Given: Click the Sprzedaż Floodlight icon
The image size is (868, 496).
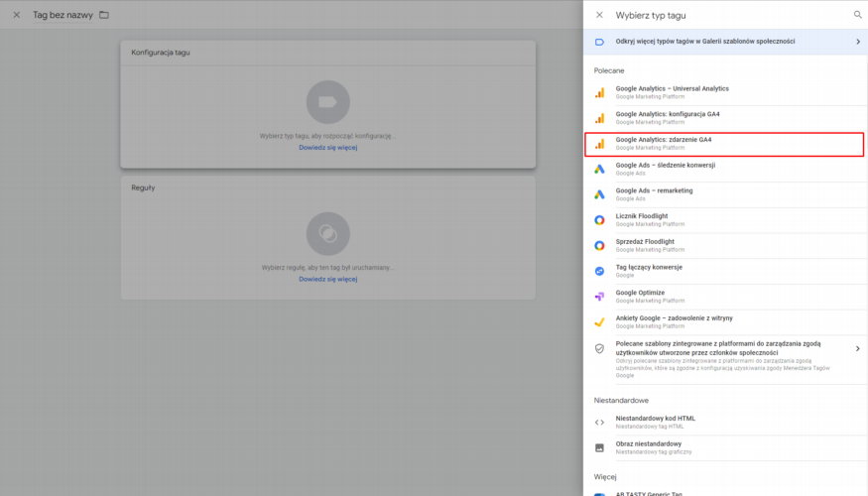Looking at the screenshot, I should click(x=599, y=245).
